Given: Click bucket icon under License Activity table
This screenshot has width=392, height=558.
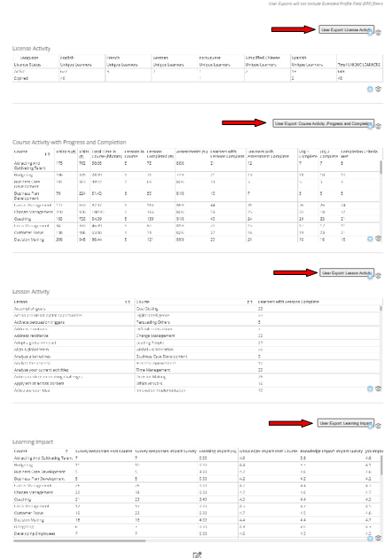Looking at the screenshot, I should click(x=379, y=89).
